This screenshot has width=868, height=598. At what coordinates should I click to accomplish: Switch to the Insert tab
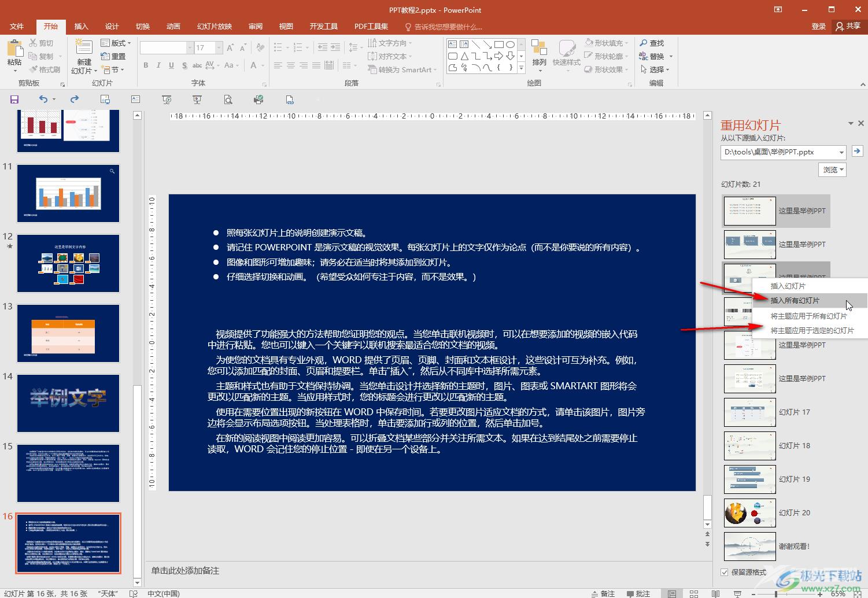(x=81, y=27)
